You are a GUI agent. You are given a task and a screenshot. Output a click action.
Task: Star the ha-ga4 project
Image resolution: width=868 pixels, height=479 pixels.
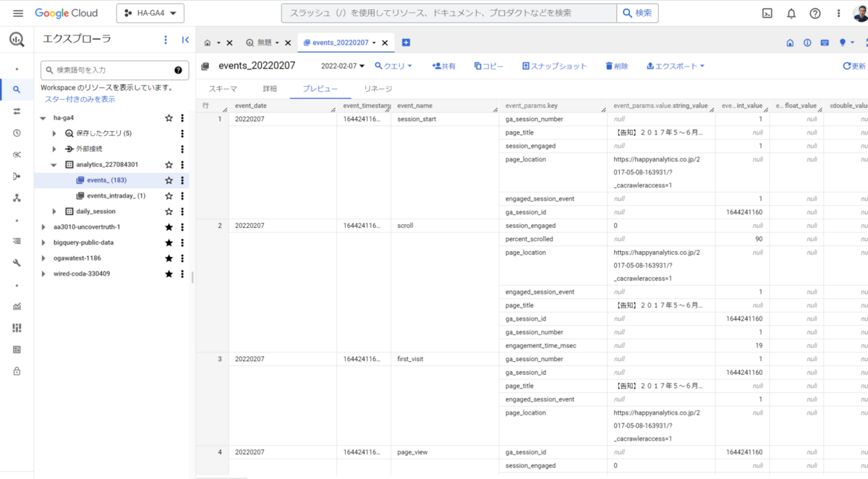[169, 118]
